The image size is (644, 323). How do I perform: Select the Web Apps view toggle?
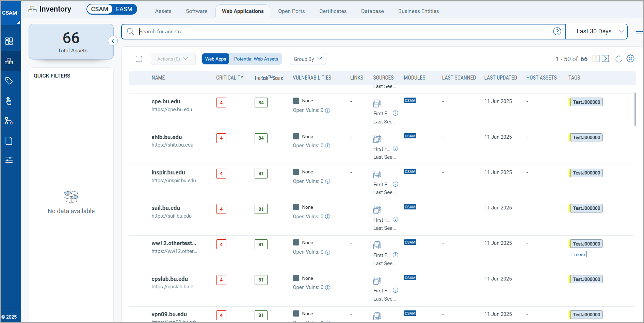(x=215, y=59)
